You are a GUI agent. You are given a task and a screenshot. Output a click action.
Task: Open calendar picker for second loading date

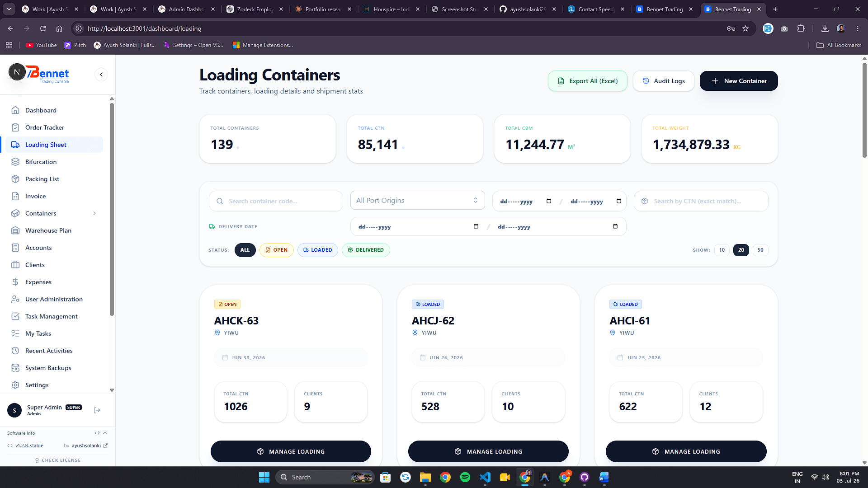click(x=619, y=201)
